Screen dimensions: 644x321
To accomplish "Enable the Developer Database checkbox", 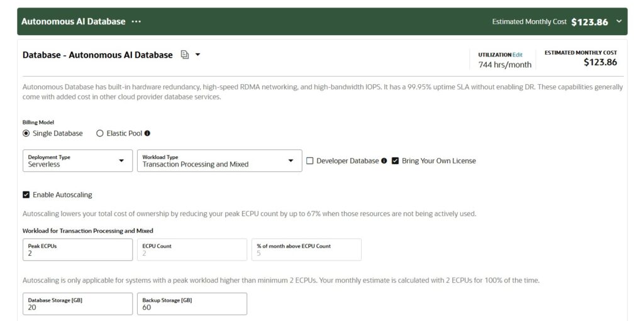I will coord(310,161).
